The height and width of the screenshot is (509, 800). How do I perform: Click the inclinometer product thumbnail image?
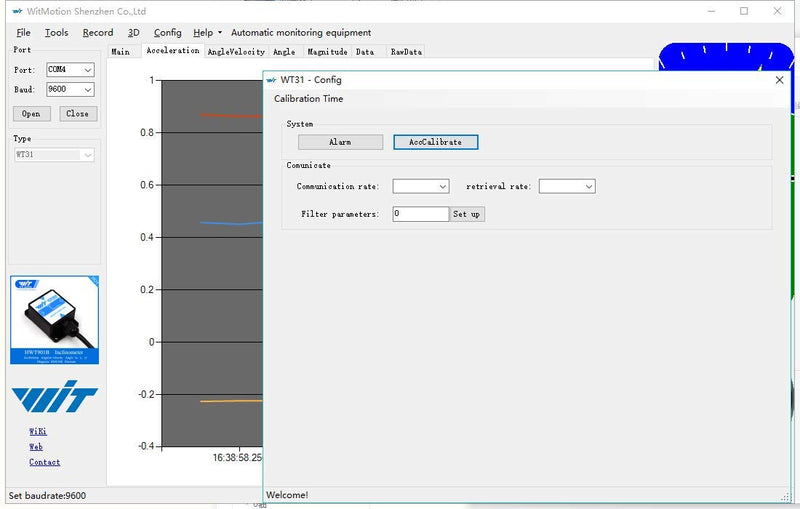point(55,320)
